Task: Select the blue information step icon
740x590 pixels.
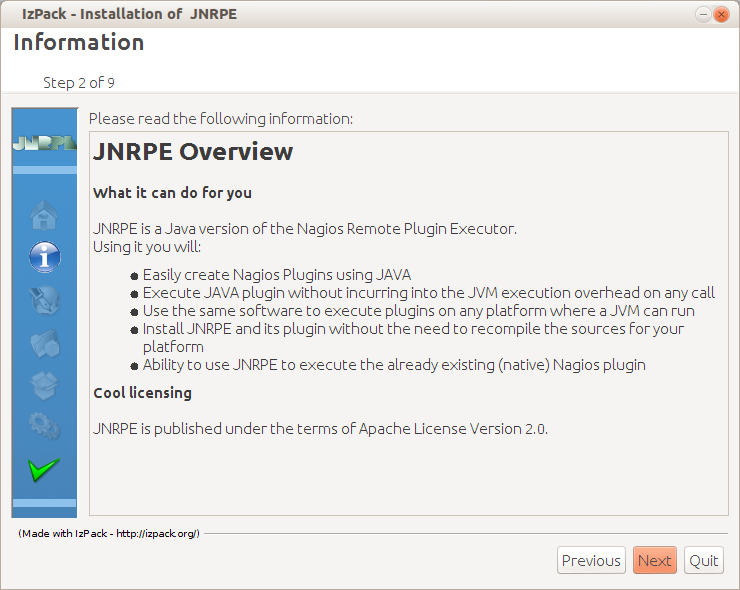Action: coord(44,257)
